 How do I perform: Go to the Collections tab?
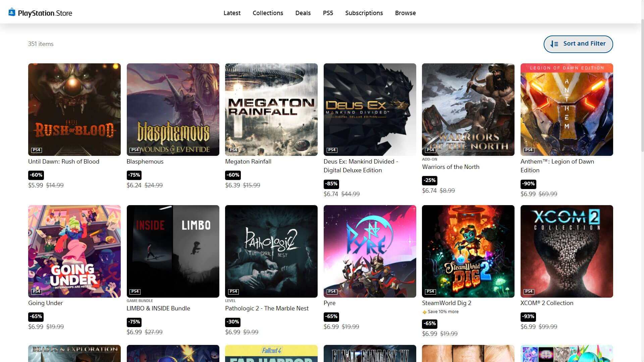pyautogui.click(x=268, y=13)
